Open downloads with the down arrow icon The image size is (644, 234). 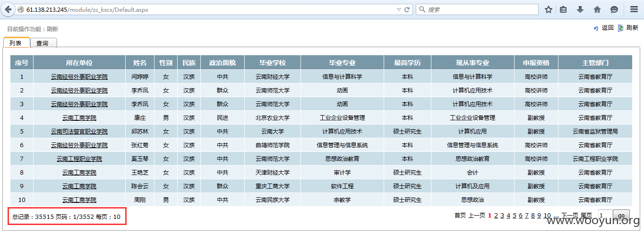[x=580, y=9]
